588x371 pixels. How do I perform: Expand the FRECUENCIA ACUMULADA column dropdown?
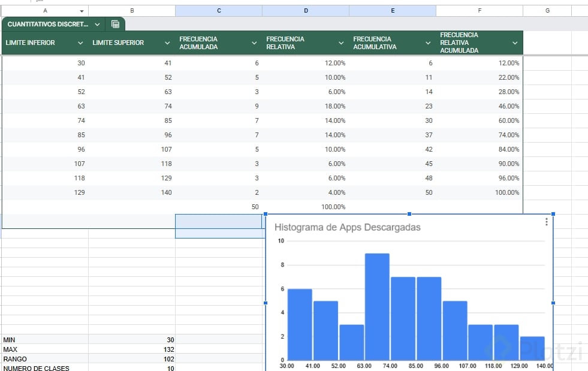click(254, 43)
